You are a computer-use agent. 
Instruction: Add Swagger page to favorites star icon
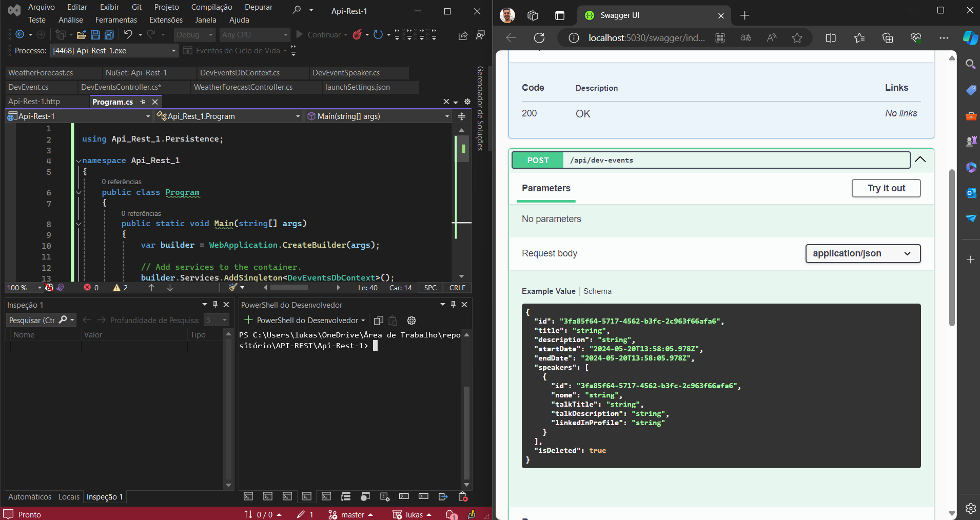click(797, 38)
